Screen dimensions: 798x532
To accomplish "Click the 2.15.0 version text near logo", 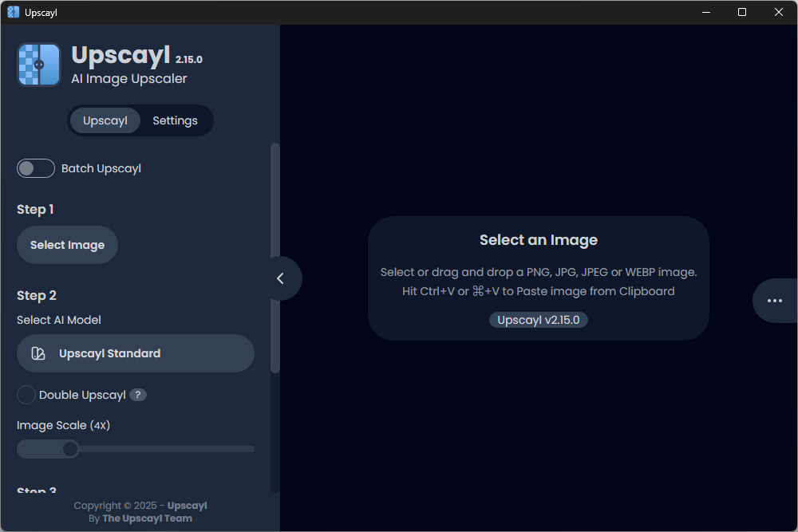I will [189, 60].
